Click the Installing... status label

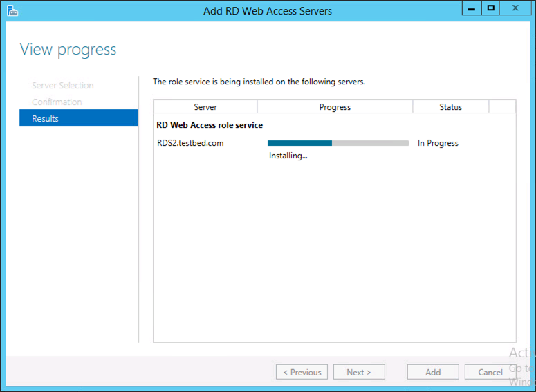(288, 156)
